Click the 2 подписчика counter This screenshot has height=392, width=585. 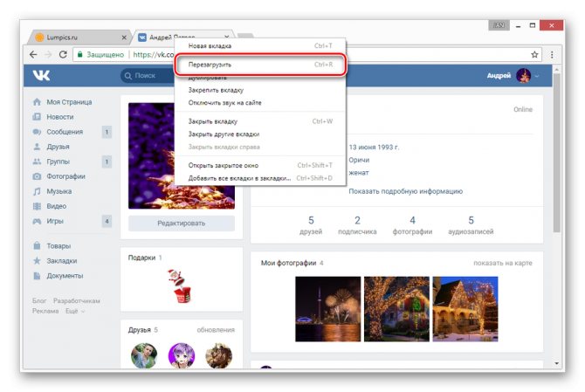click(x=357, y=225)
